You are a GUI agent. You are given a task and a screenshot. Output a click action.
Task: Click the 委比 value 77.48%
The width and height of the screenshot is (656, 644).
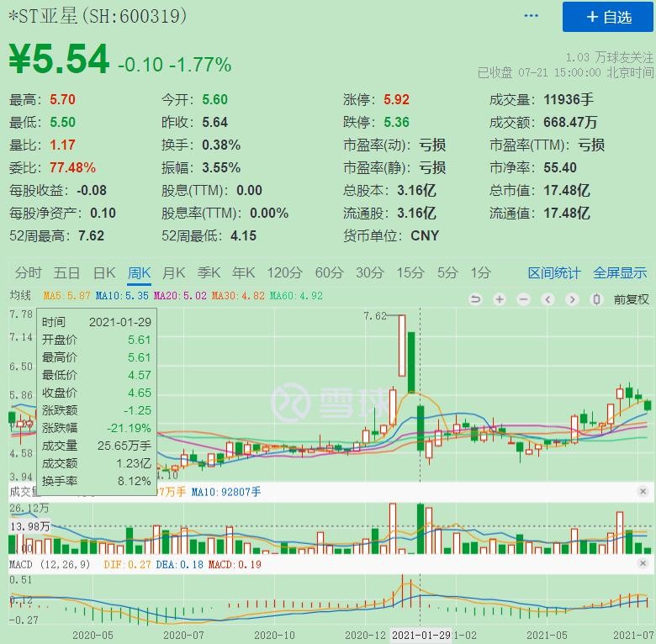[73, 167]
